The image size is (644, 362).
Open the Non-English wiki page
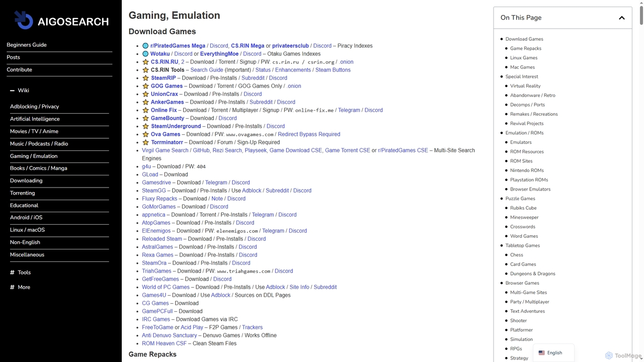click(x=25, y=242)
